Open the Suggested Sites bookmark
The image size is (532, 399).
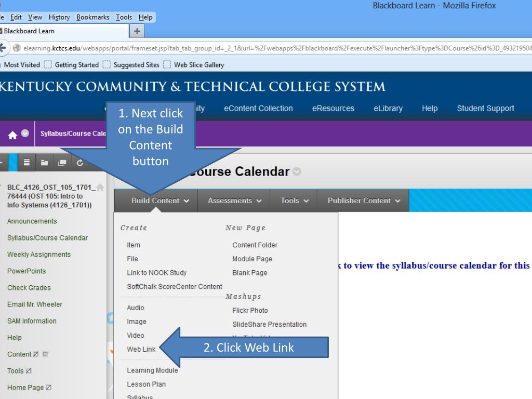tap(137, 65)
